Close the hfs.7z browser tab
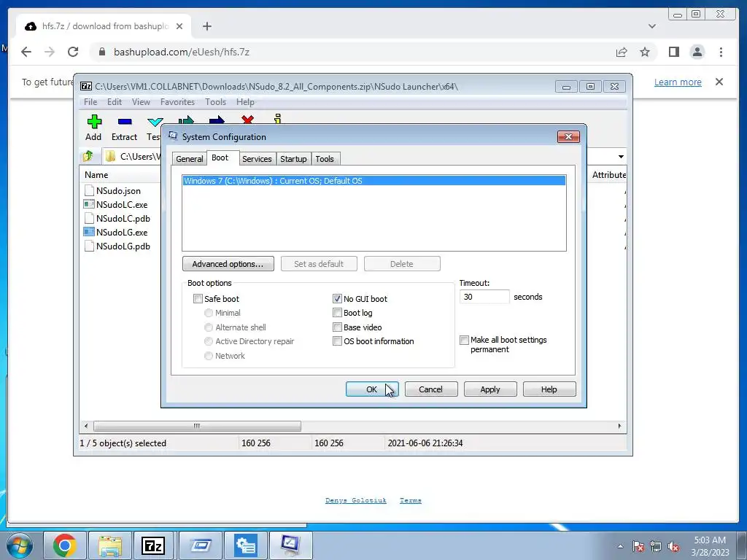The height and width of the screenshot is (560, 747). (x=179, y=26)
